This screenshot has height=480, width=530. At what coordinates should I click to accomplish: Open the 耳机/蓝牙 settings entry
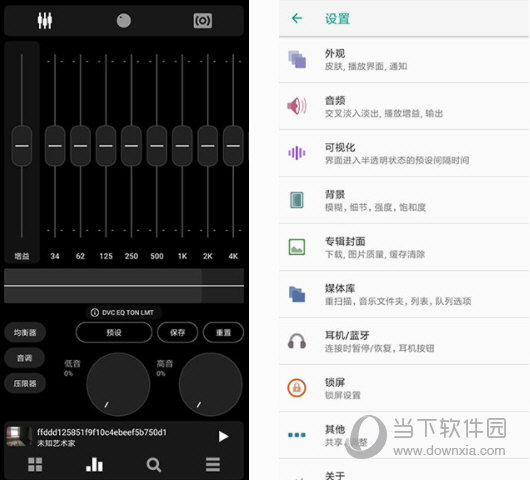coord(404,341)
